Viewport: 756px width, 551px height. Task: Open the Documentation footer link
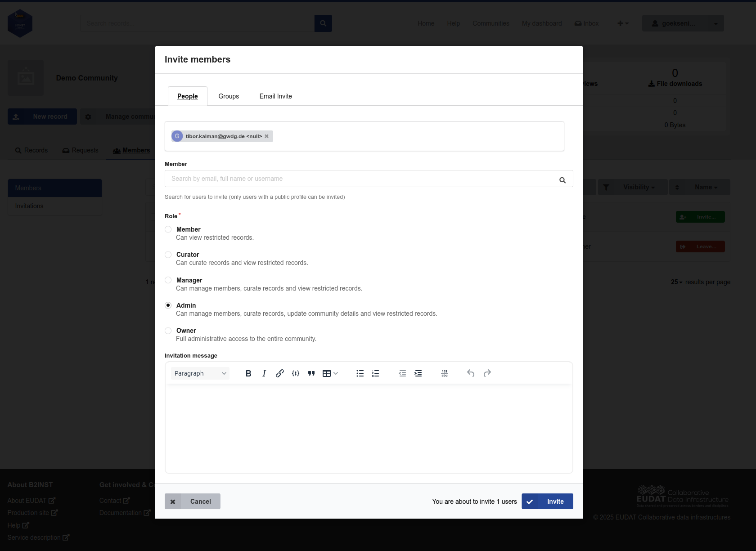tap(125, 513)
